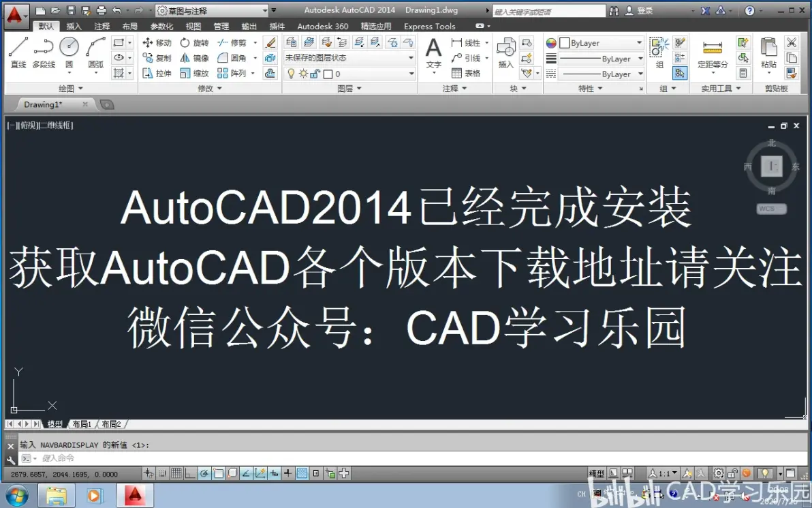Click the Erase brush icon in 修改 panel
Viewport: 812px width, 508px height.
(x=270, y=43)
